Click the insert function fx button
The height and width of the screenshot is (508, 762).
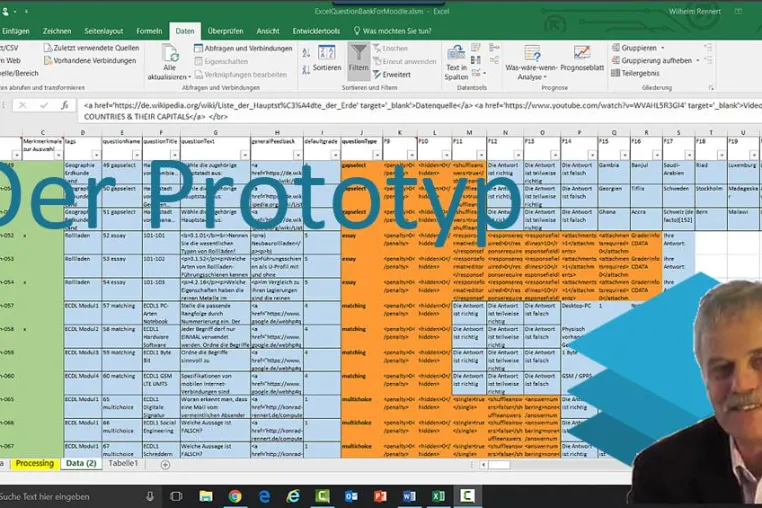point(65,105)
